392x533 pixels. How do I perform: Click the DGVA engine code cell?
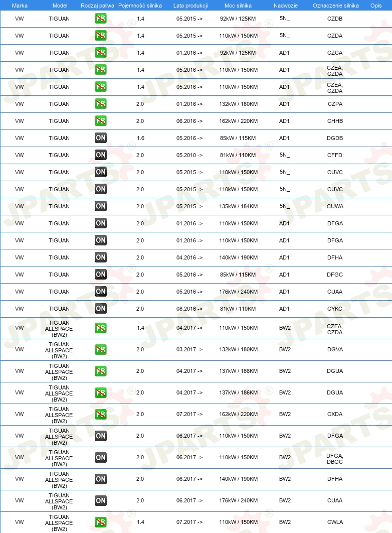tap(335, 349)
